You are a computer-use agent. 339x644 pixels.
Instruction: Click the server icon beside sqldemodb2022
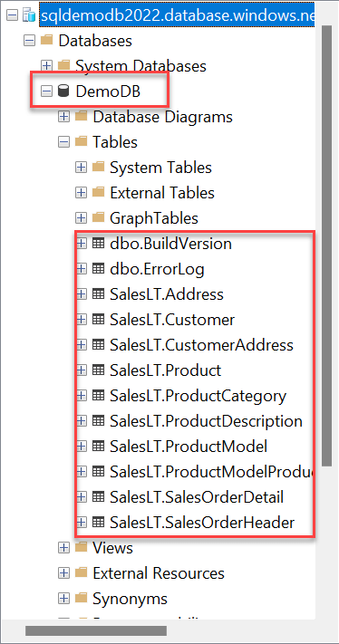click(30, 15)
